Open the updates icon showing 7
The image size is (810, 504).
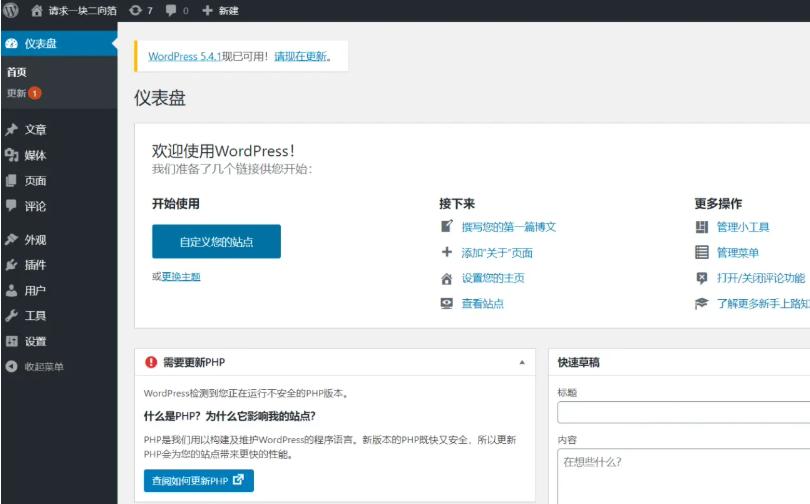[x=135, y=10]
